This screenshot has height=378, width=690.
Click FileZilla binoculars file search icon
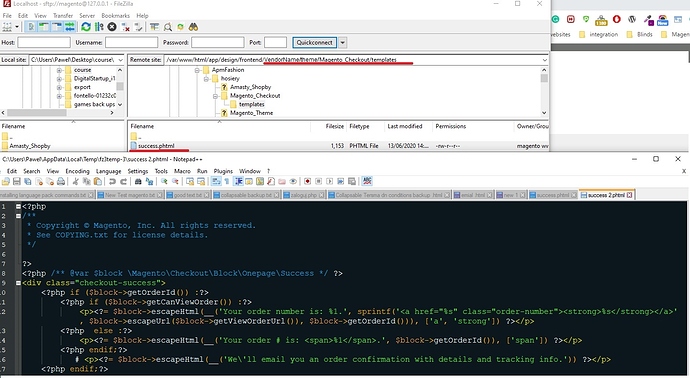click(x=193, y=27)
